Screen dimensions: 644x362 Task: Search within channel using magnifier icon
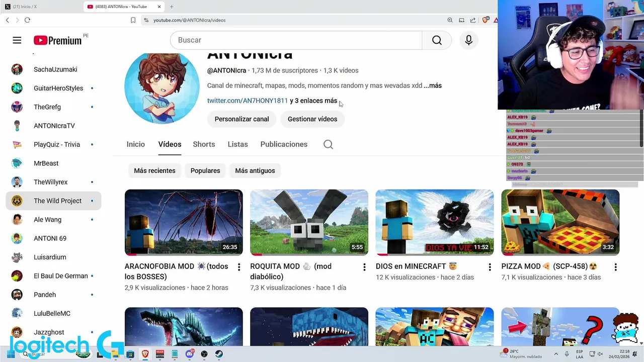pos(328,144)
